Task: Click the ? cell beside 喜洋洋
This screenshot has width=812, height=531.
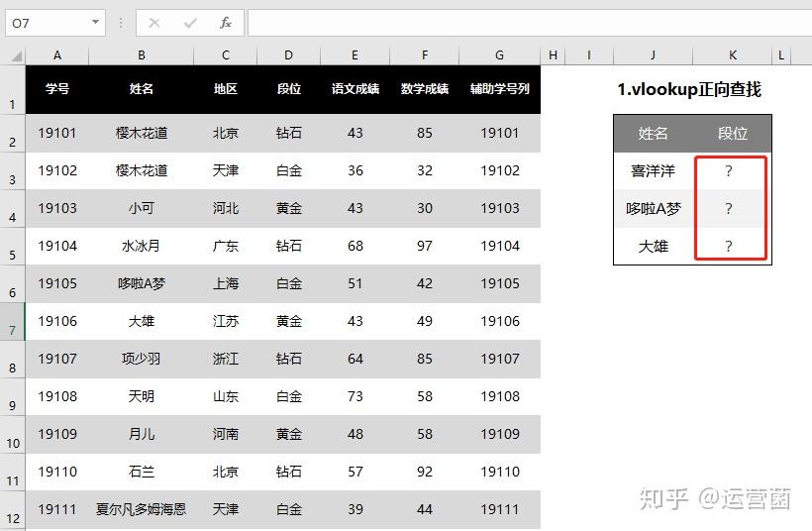Action: point(729,171)
